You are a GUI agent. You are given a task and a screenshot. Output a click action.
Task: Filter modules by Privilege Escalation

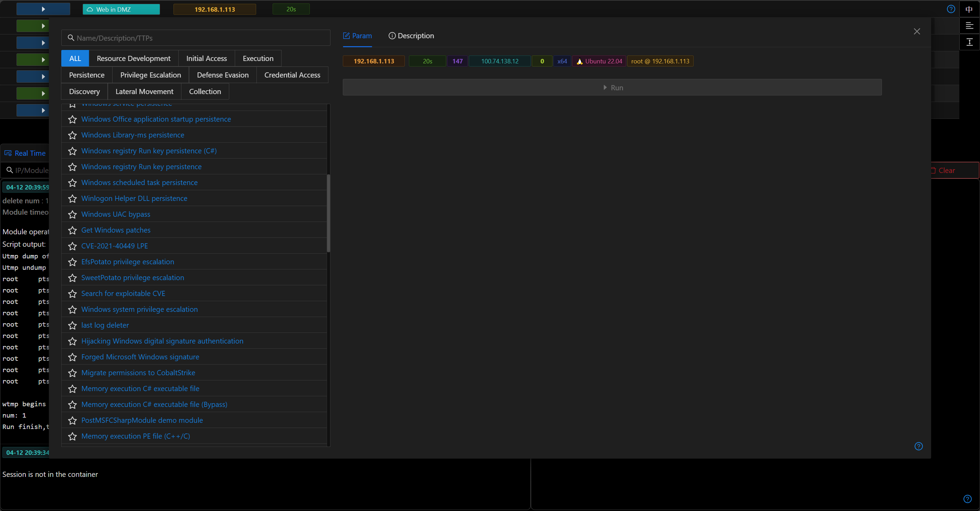click(150, 75)
